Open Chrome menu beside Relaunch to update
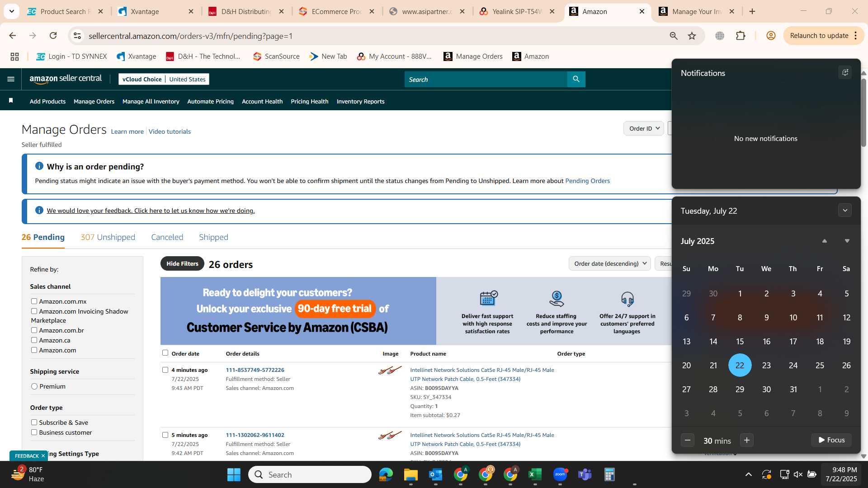Viewport: 868px width, 488px height. 856,36
